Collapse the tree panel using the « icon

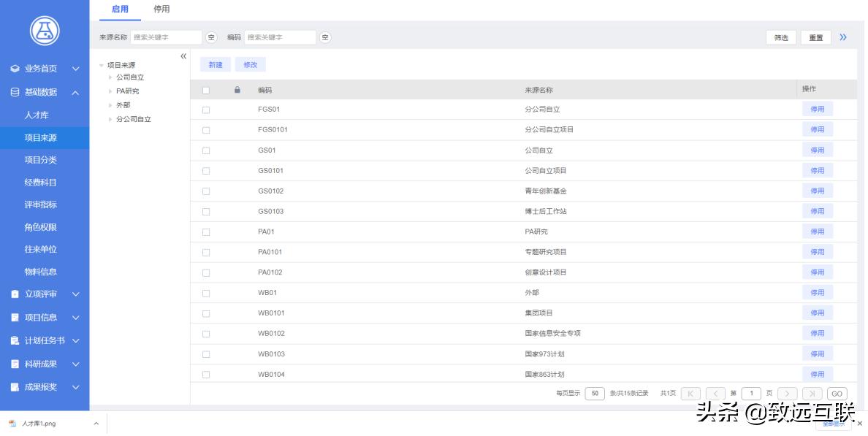[x=182, y=55]
